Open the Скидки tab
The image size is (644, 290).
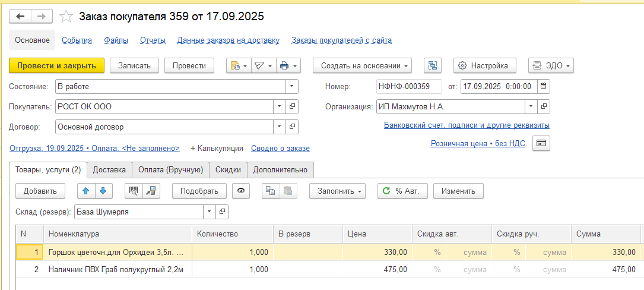click(x=228, y=169)
